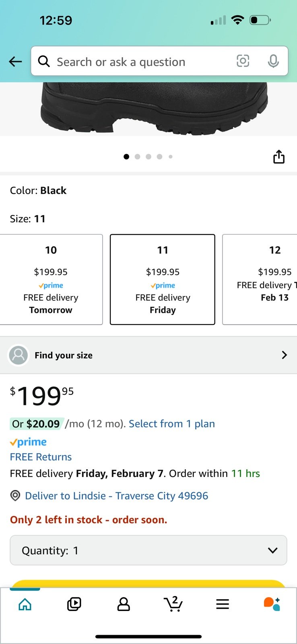The height and width of the screenshot is (644, 297).
Task: Tap the microphone voice search icon
Action: coord(273,61)
